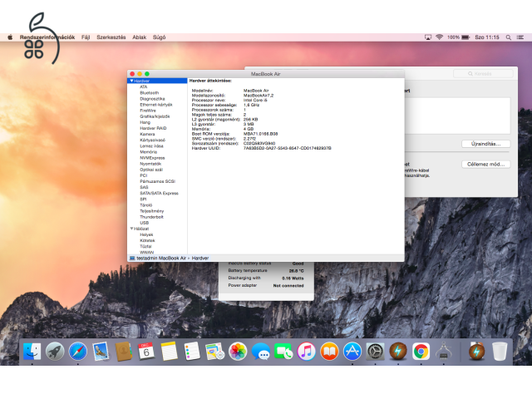Viewport: 532px width, 399px height.
Task: Open the Apple menu
Action: point(10,37)
